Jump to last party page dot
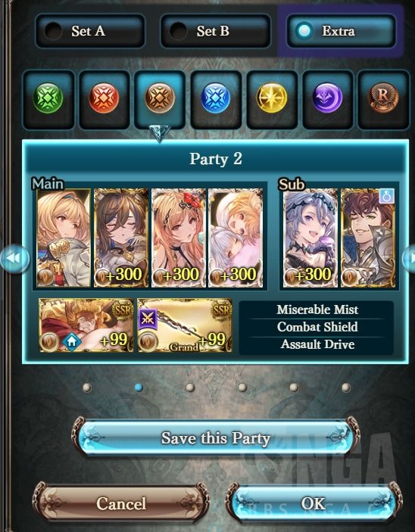 [x=346, y=387]
